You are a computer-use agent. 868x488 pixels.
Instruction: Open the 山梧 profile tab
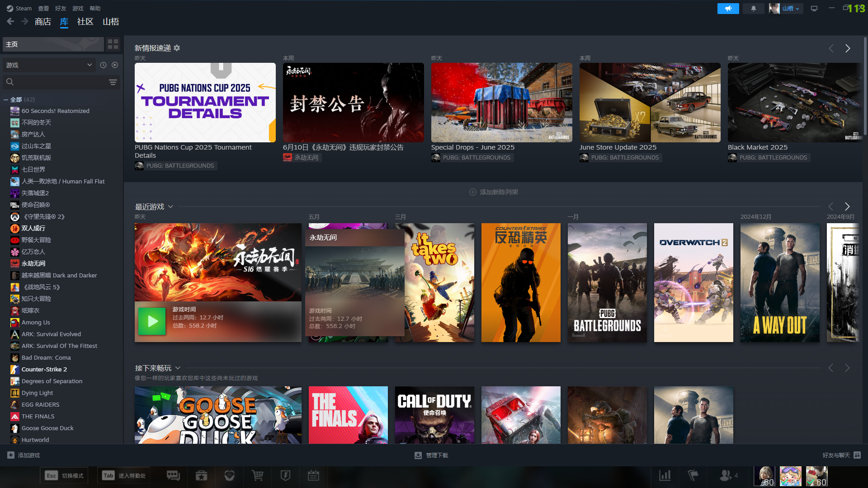click(111, 22)
